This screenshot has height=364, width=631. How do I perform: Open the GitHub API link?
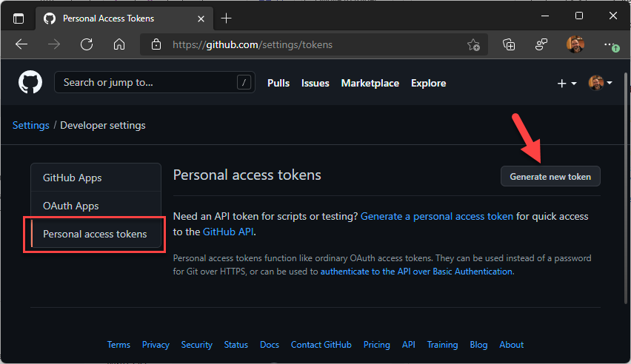point(228,232)
